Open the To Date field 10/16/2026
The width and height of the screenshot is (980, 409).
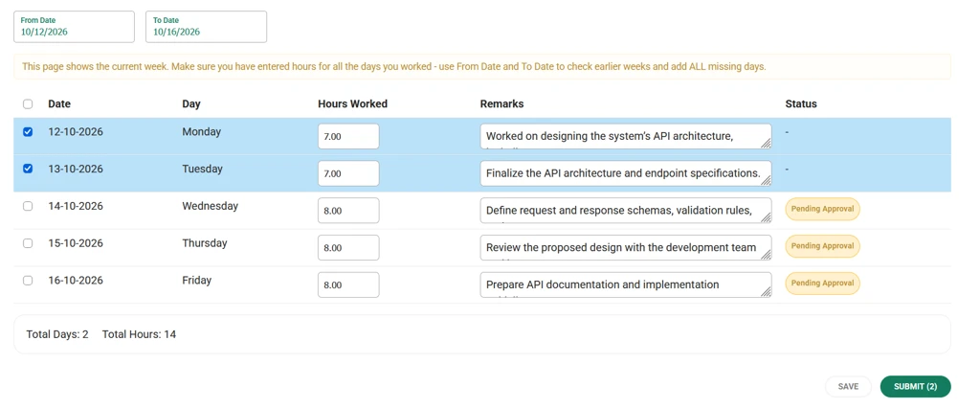tap(207, 27)
